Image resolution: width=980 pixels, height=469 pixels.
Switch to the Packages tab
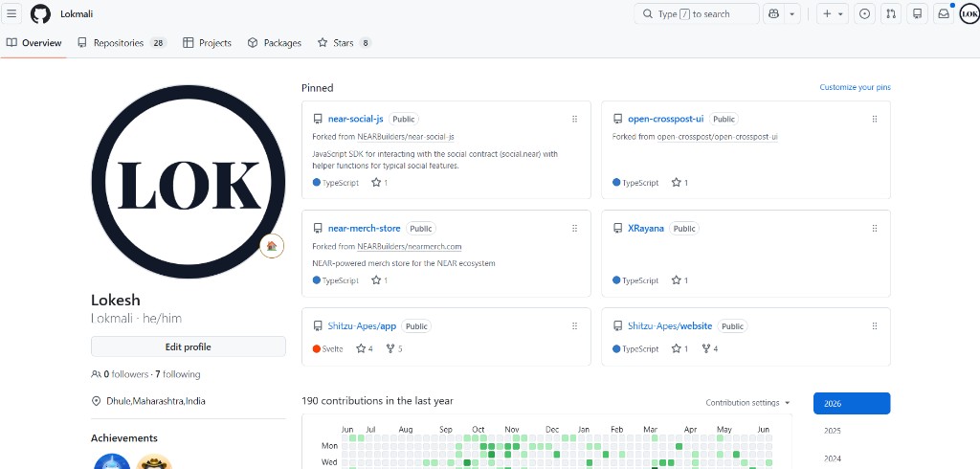(275, 42)
